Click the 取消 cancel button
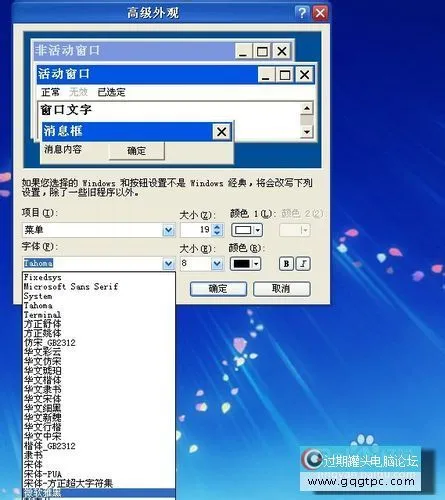 pos(282,289)
